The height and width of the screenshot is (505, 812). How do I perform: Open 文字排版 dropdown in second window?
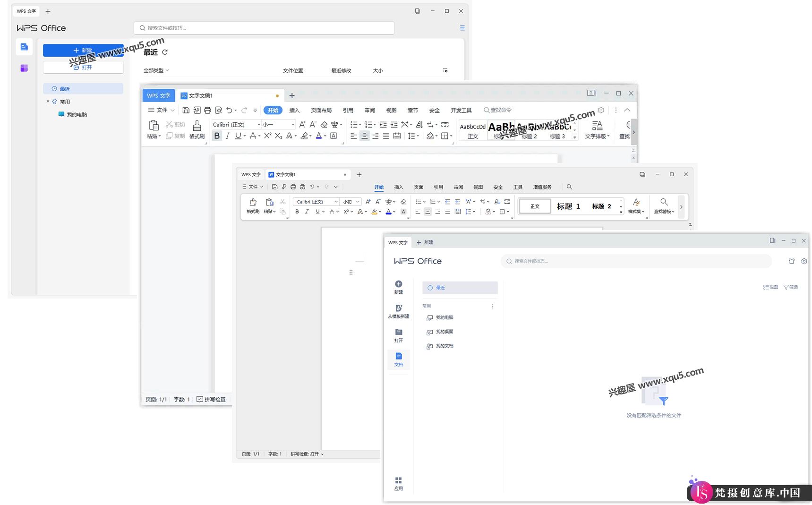(x=597, y=130)
